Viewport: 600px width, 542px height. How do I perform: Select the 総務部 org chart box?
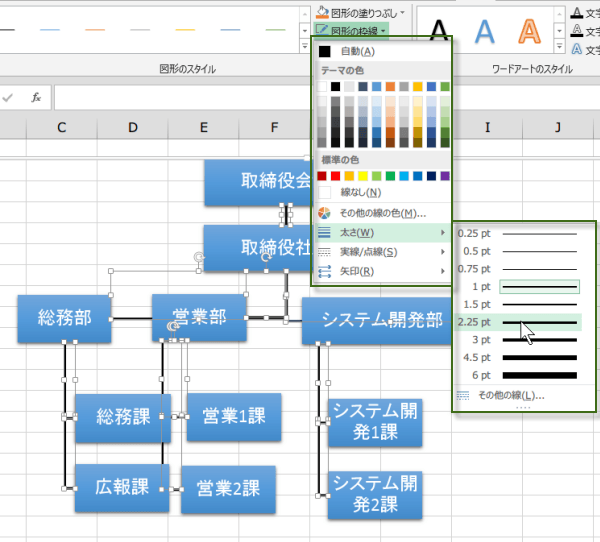coord(64,318)
